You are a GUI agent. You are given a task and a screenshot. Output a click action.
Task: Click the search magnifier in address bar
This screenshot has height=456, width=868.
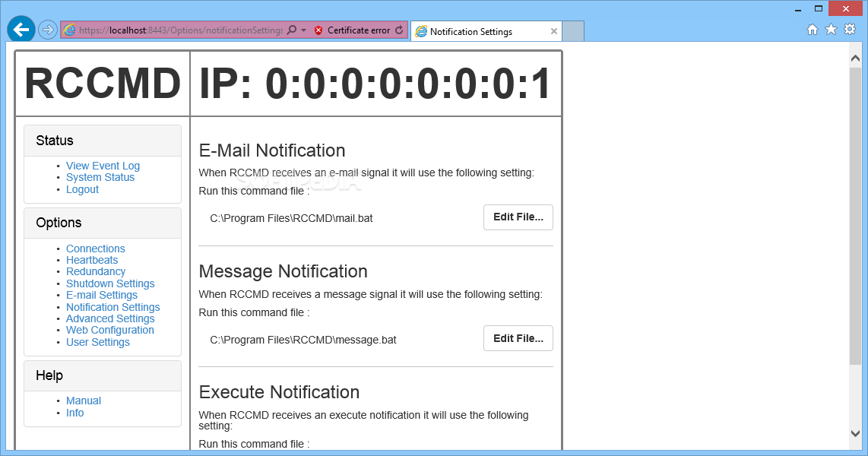click(x=291, y=30)
